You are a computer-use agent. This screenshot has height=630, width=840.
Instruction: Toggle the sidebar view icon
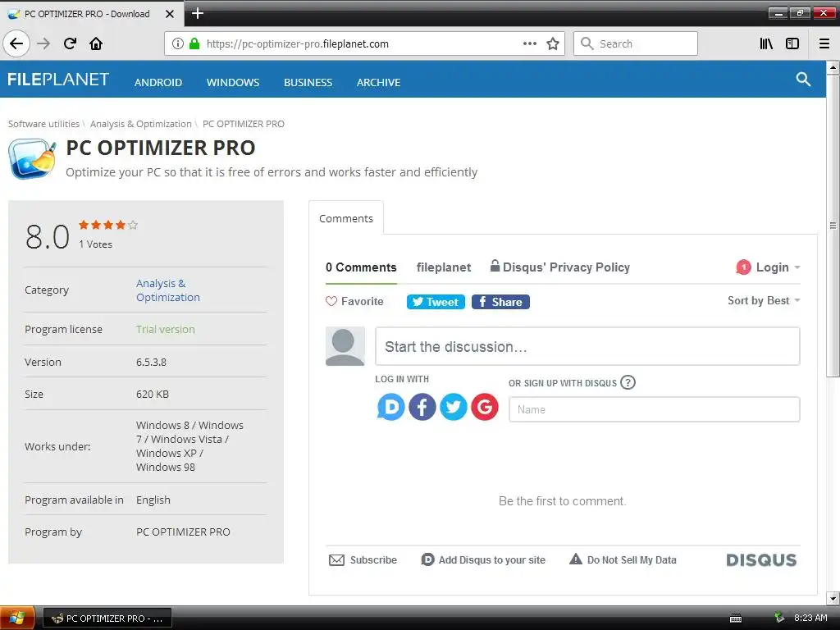(792, 43)
